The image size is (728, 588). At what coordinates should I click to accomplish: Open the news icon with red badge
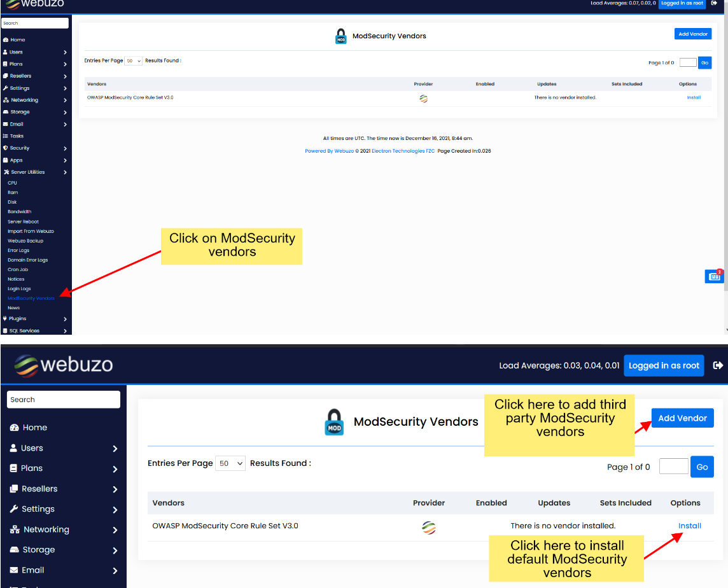(x=714, y=276)
